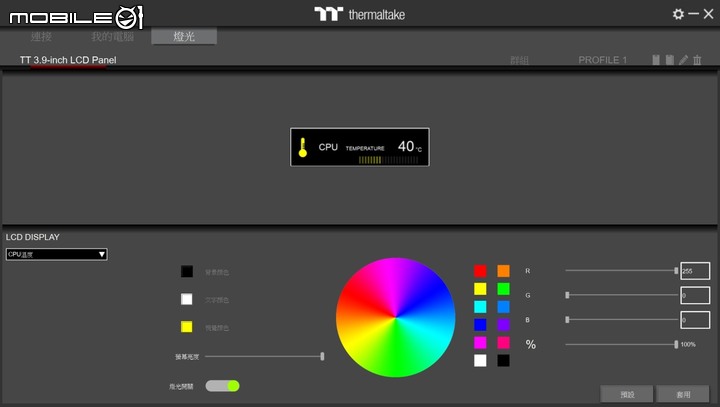720x407 pixels.
Task: Click the trash delete profile icon
Action: tap(697, 60)
